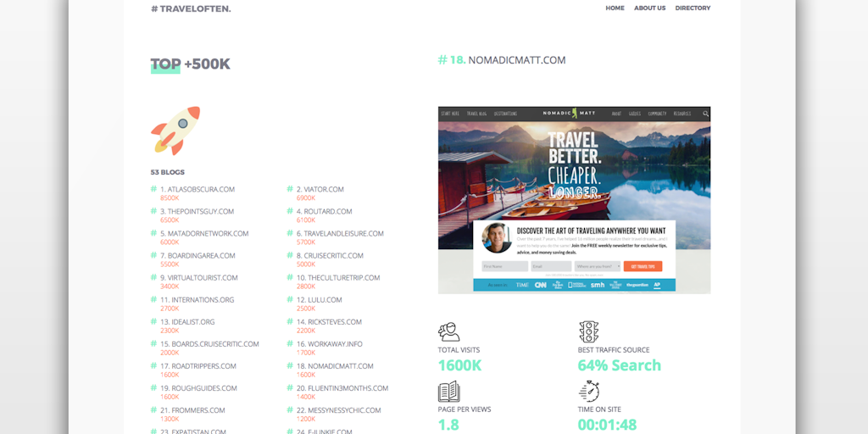Image resolution: width=868 pixels, height=434 pixels.
Task: Click the traffic light icon
Action: tap(589, 331)
